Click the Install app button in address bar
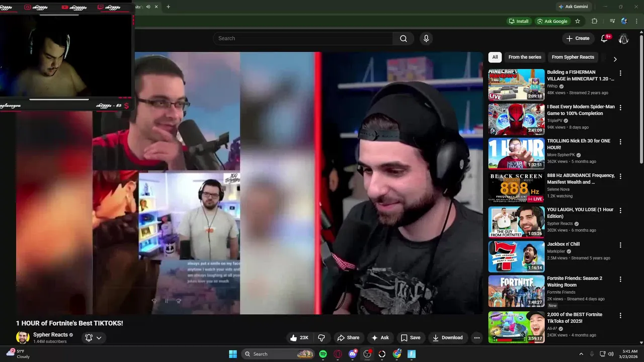 [519, 21]
